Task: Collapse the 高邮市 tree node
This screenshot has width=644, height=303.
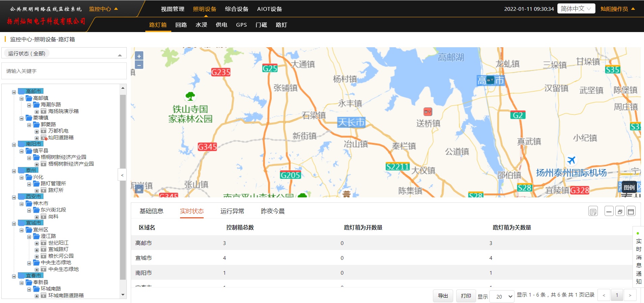Action: tap(14, 92)
